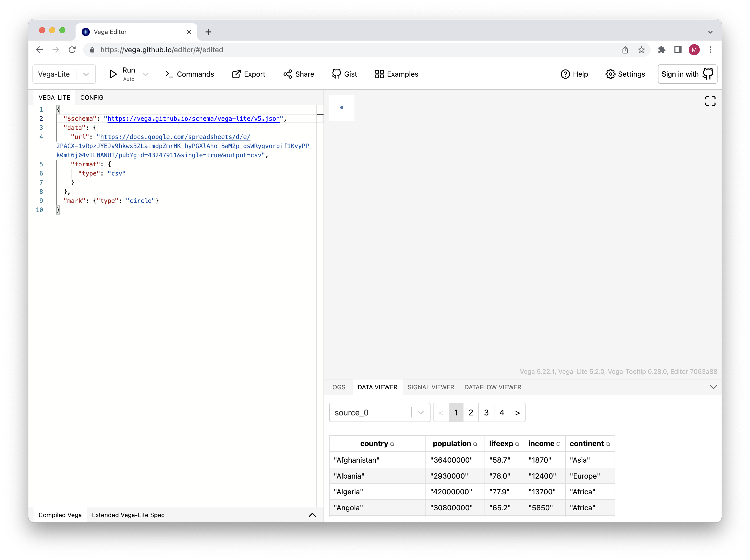
Task: Enter fullscreen visualization view
Action: (710, 101)
